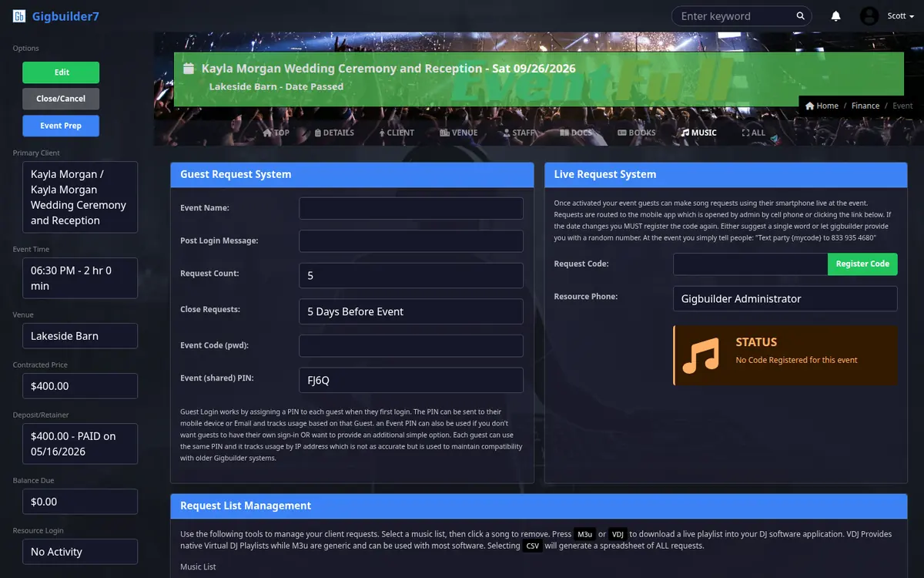The height and width of the screenshot is (578, 924).
Task: Open the DETAILS tab
Action: click(x=334, y=133)
